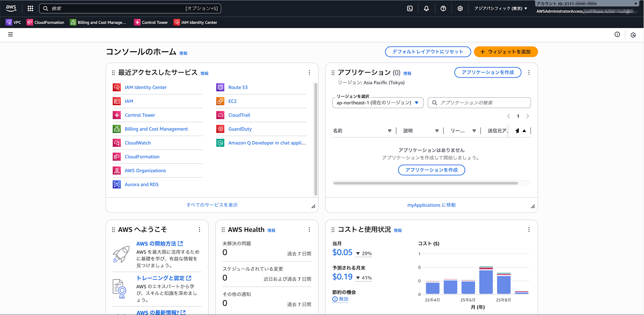Click the tallest blue bar in cost chart
The height and width of the screenshot is (315, 644).
pos(486,281)
